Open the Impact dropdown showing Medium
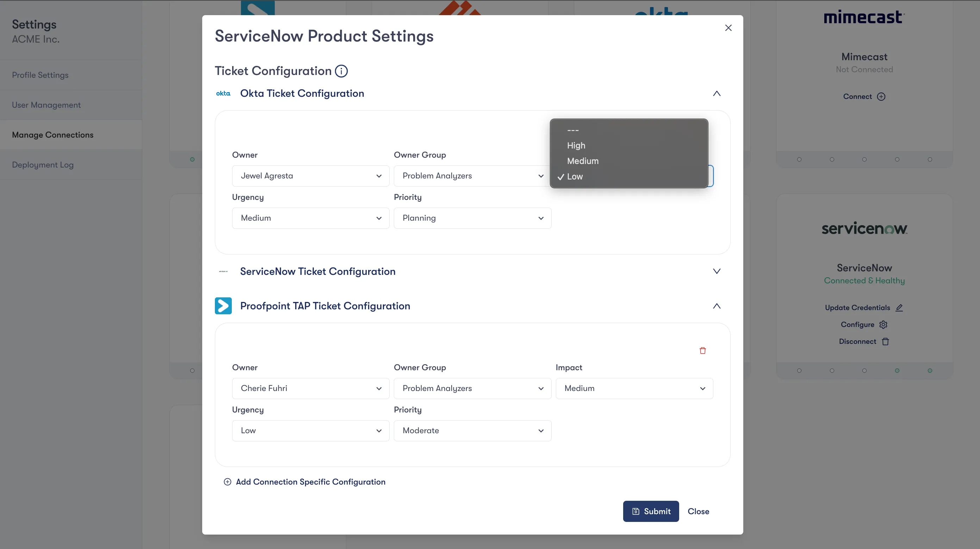Viewport: 980px width, 549px height. point(634,388)
